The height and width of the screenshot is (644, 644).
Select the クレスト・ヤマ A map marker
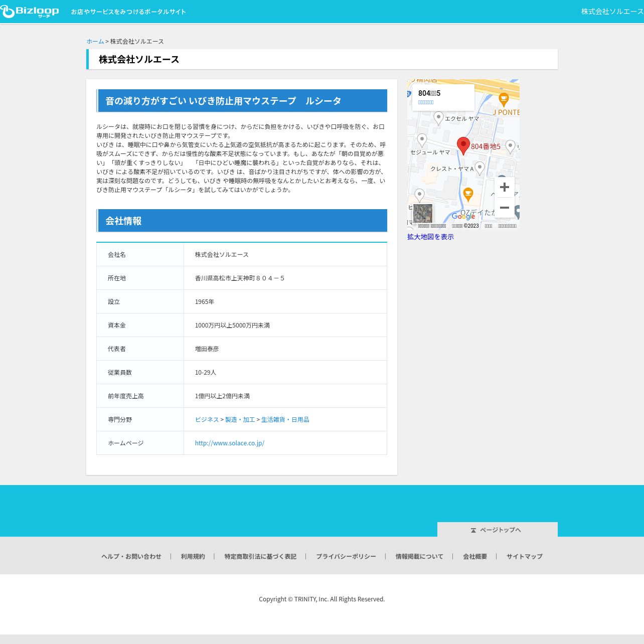(x=479, y=168)
